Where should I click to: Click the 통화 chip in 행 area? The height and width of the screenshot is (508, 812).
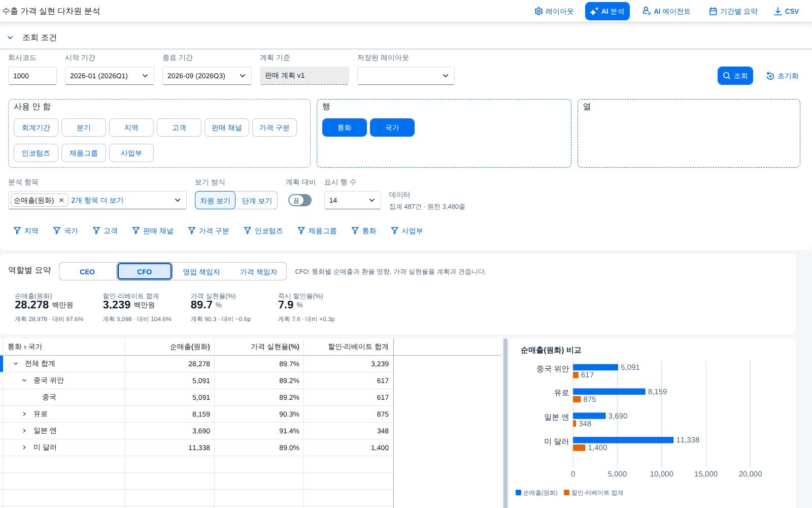click(x=345, y=128)
